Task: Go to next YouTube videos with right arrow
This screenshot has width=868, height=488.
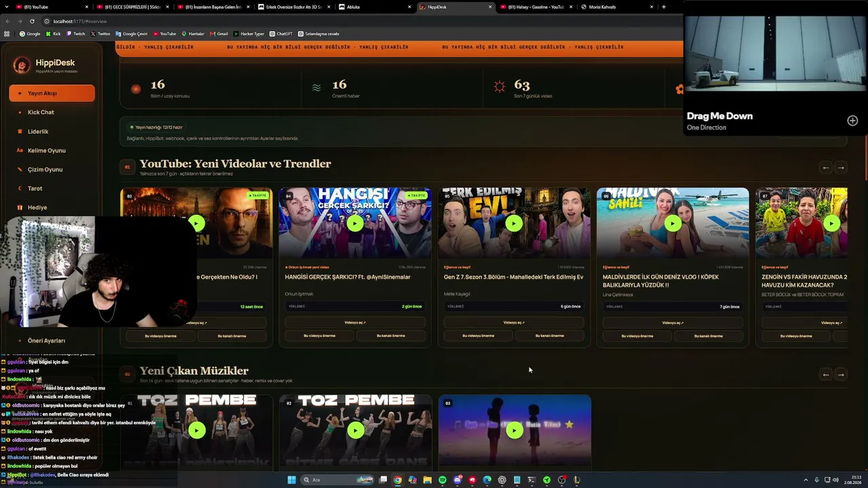Action: click(x=841, y=167)
